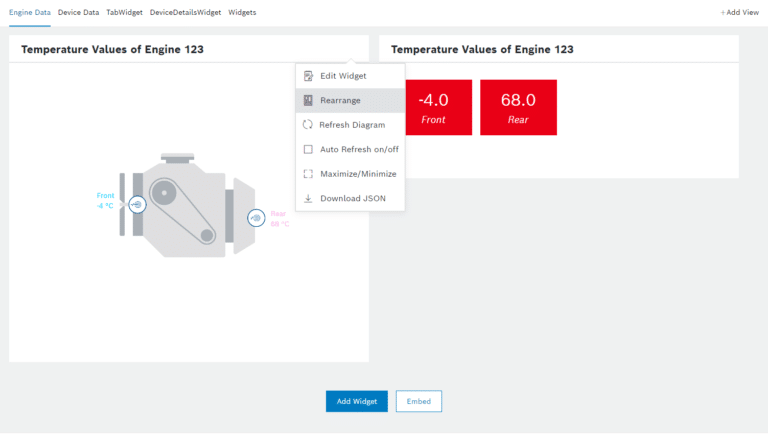Click the Edit Widget pencil icon

[x=308, y=76]
